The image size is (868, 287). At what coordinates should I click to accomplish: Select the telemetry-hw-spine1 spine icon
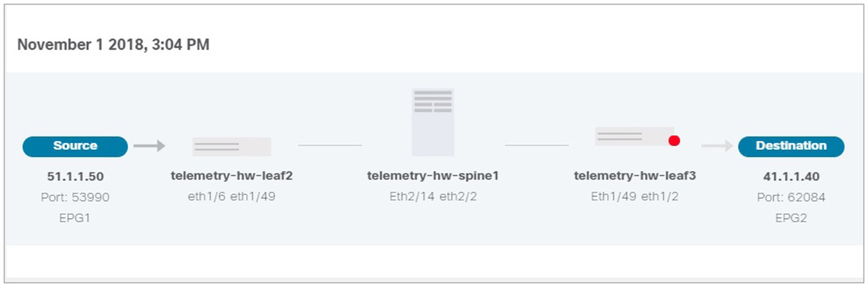pos(433,122)
